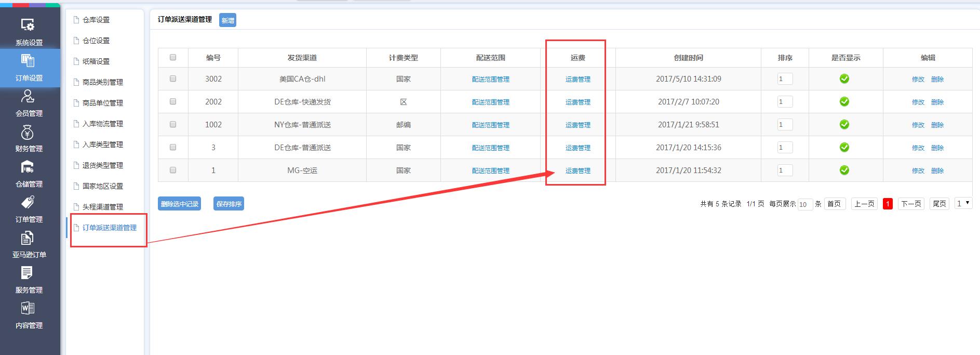Image resolution: width=980 pixels, height=355 pixels.
Task: Click the 新增 button
Action: click(x=227, y=20)
